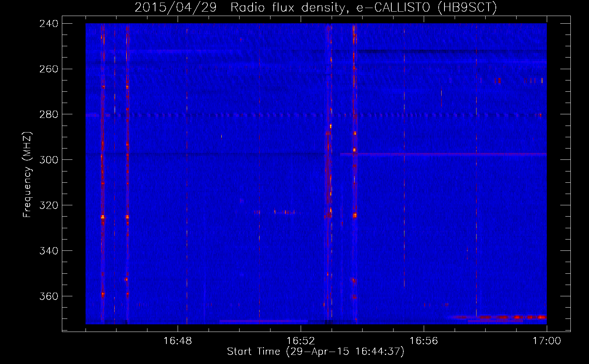Click the 320 frequency tick label
This screenshot has width=589, height=364.
[48, 205]
